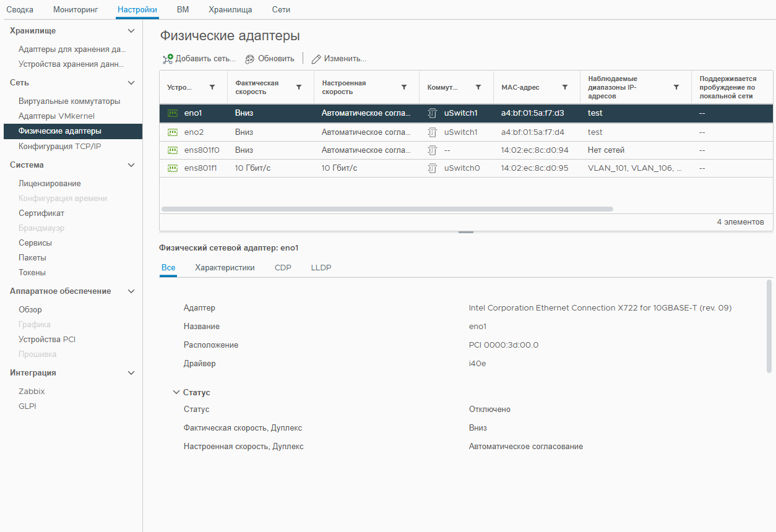Click the ens801f0 adapter icon
The image size is (776, 532).
(x=173, y=150)
